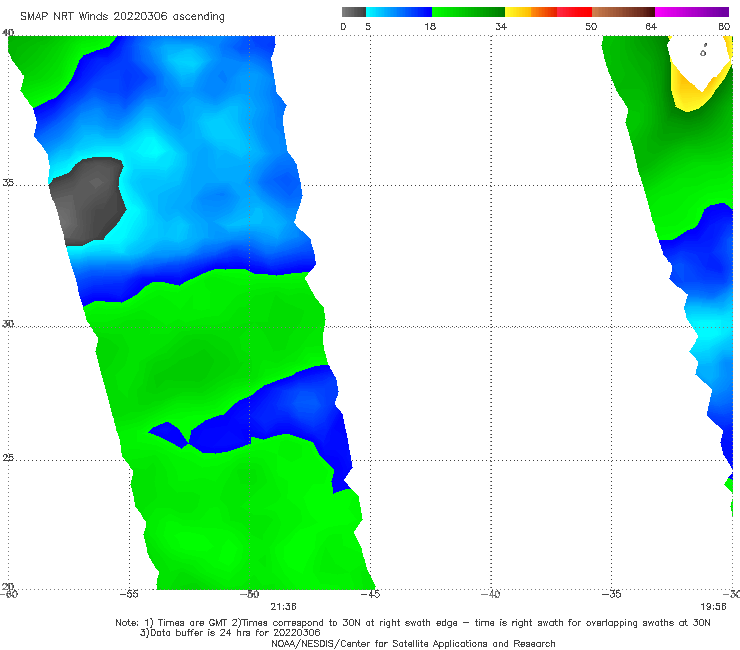The width and height of the screenshot is (740, 650).
Task: Click the magenta-purple segment of the color bar
Action: click(x=692, y=12)
